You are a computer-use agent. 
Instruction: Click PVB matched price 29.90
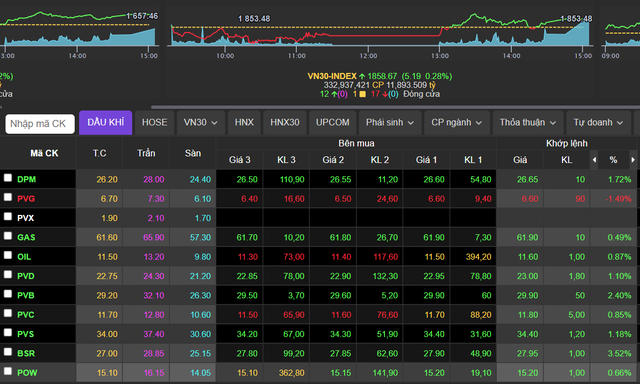pyautogui.click(x=527, y=295)
